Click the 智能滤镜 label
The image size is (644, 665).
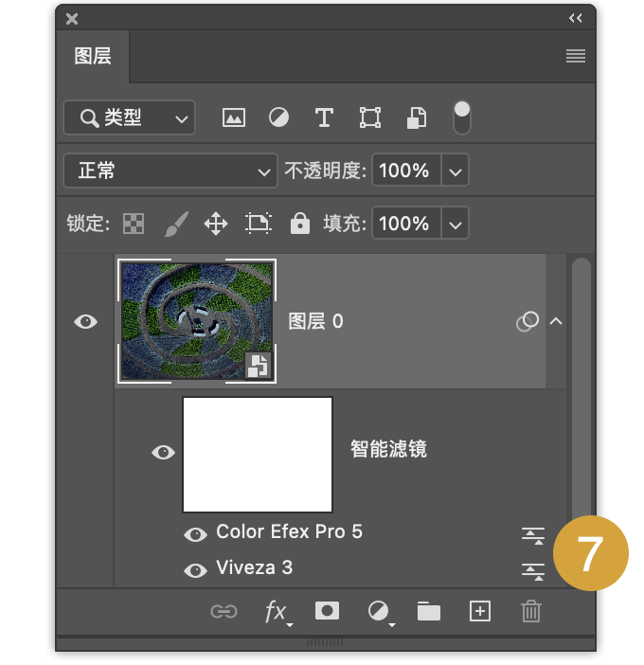[388, 449]
